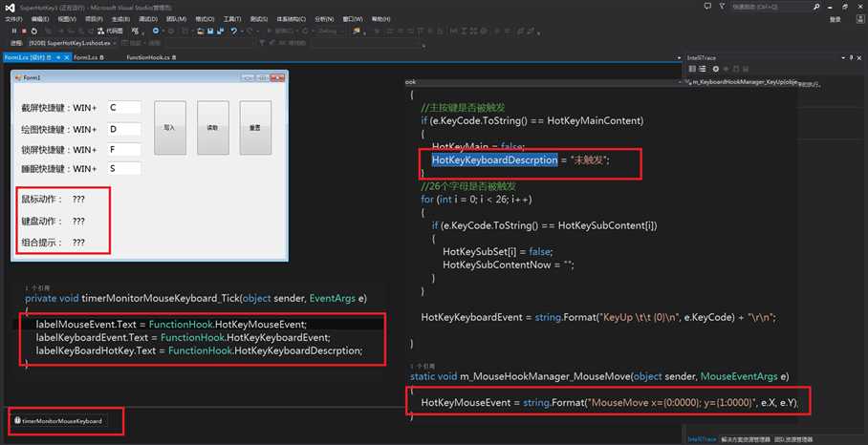The image size is (868, 445).
Task: Click the 写入 button on Form1
Action: pos(170,128)
